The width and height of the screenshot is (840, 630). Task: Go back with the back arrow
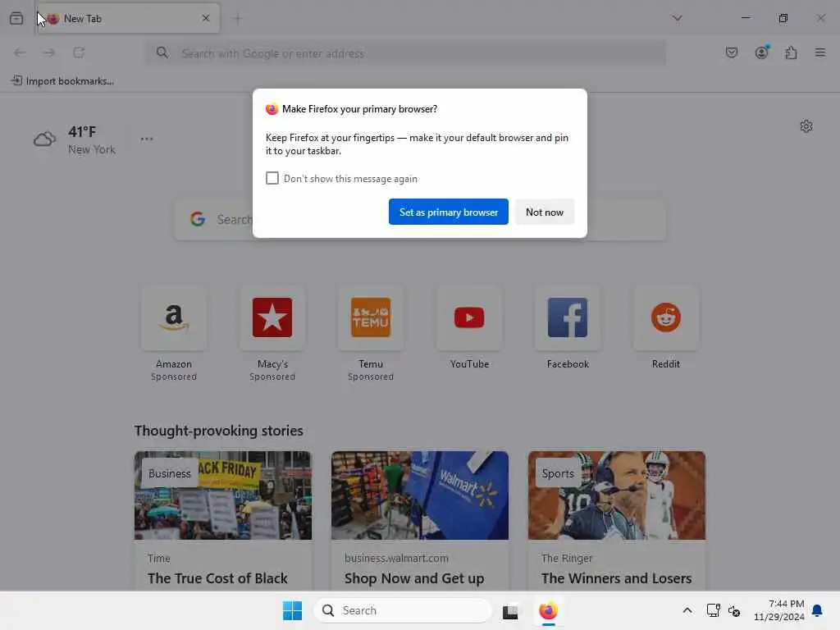pyautogui.click(x=20, y=52)
